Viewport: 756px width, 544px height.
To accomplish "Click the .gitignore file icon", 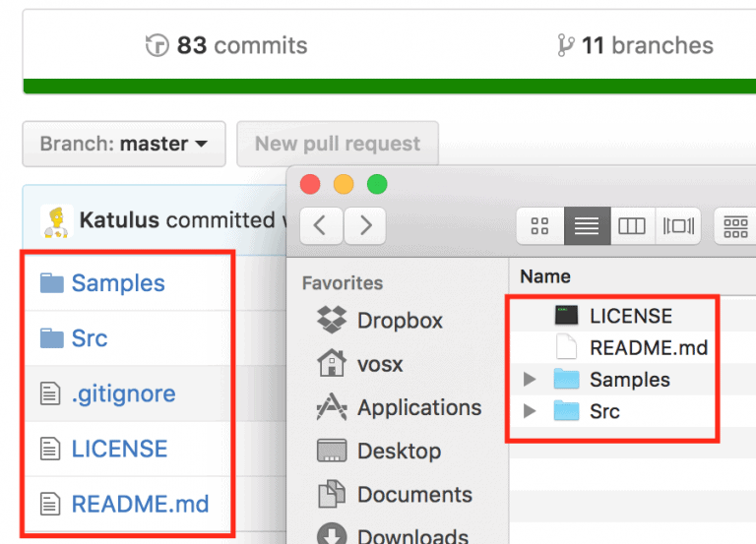I will pyautogui.click(x=50, y=393).
